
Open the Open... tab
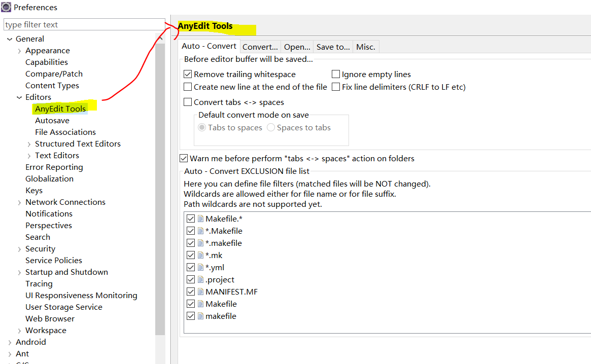[x=297, y=47]
